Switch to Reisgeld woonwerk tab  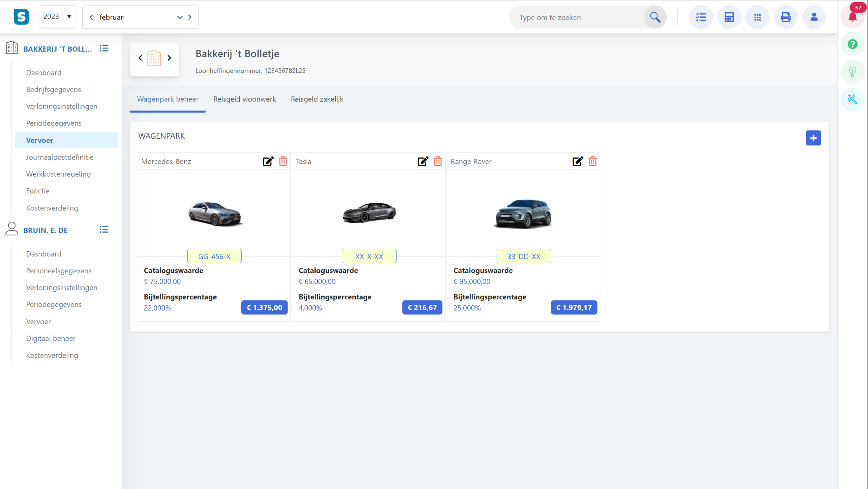click(245, 99)
